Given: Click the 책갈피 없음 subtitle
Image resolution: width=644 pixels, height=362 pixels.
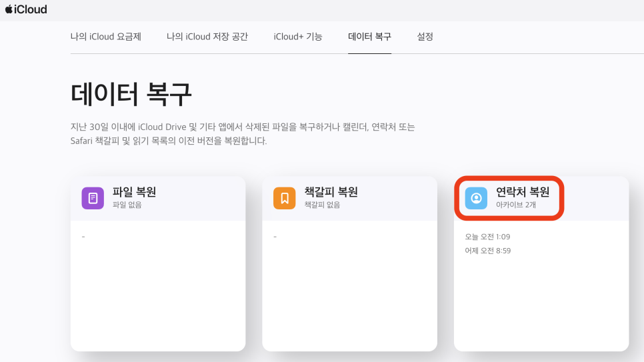Looking at the screenshot, I should [x=322, y=205].
